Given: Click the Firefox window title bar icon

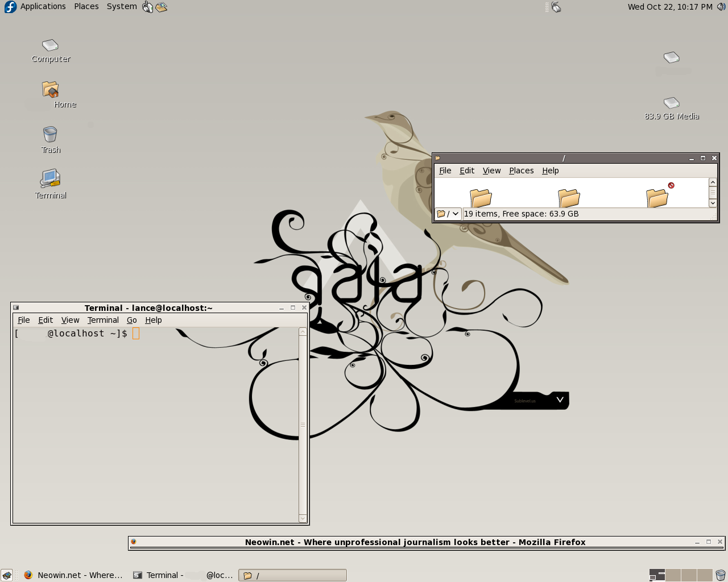Looking at the screenshot, I should (x=134, y=542).
